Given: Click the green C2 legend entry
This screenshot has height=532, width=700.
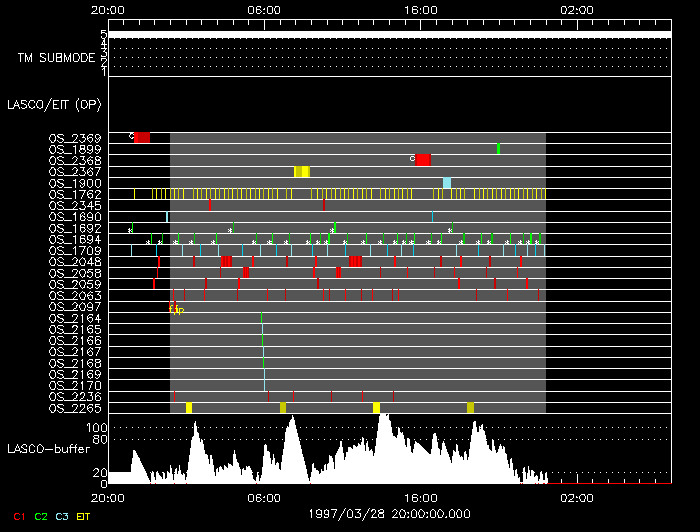Looking at the screenshot, I should click(41, 517).
